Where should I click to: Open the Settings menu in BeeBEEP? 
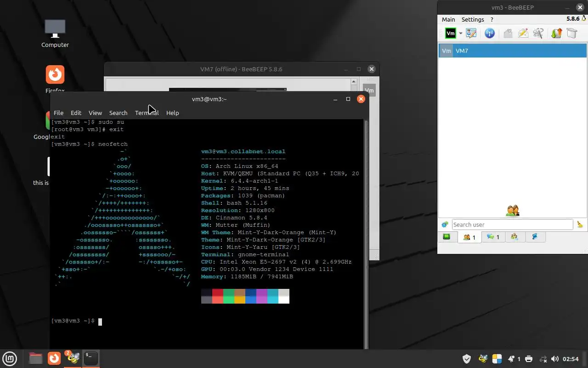pyautogui.click(x=473, y=19)
